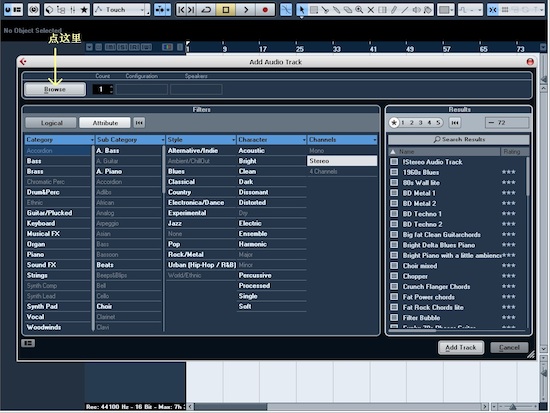Go to previous marker in transport
The height and width of the screenshot is (413, 550).
coord(181,10)
